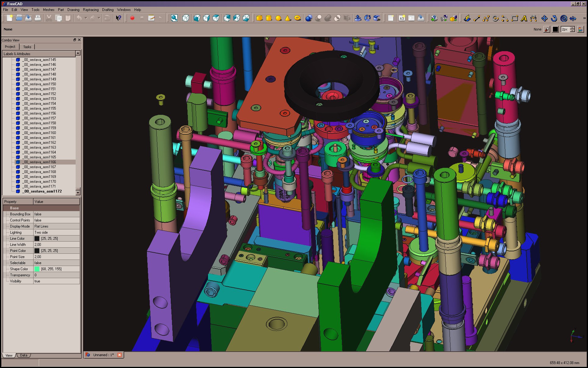Create a cylinder primitive
The image size is (588, 368).
pyautogui.click(x=269, y=18)
